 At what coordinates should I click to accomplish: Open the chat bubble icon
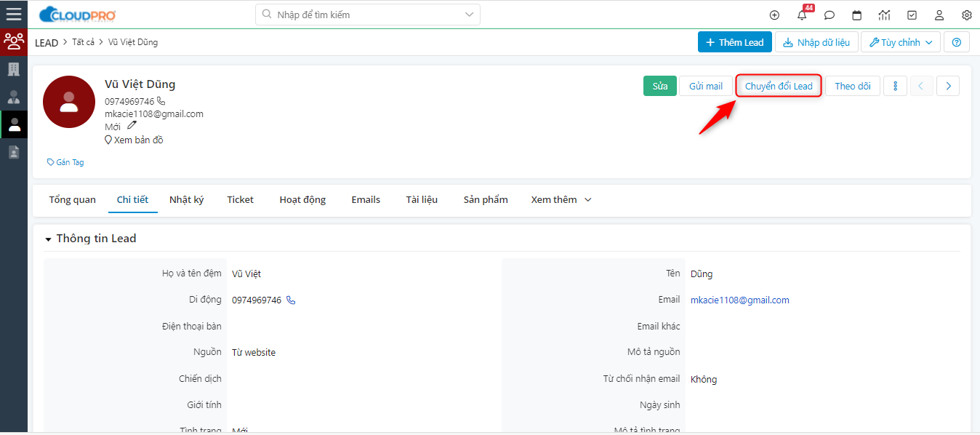830,15
